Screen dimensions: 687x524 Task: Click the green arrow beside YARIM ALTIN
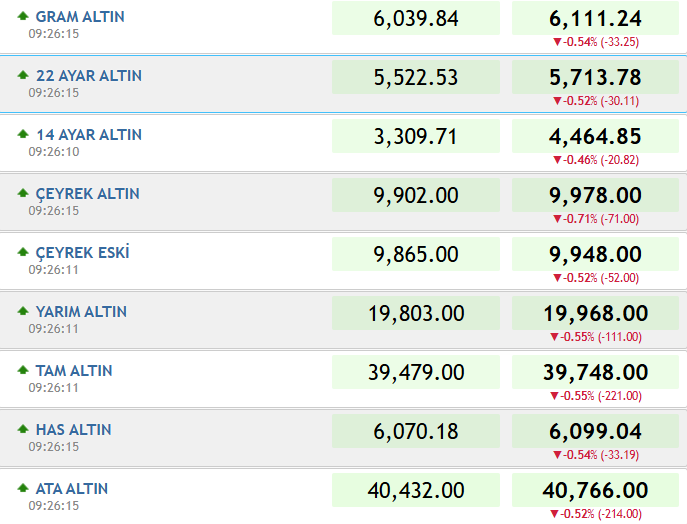(x=23, y=312)
